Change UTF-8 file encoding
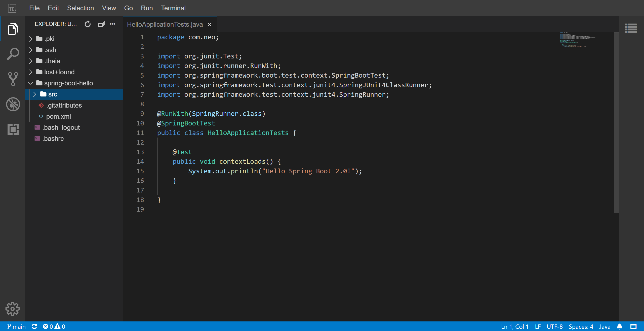The image size is (644, 331). coord(555,326)
